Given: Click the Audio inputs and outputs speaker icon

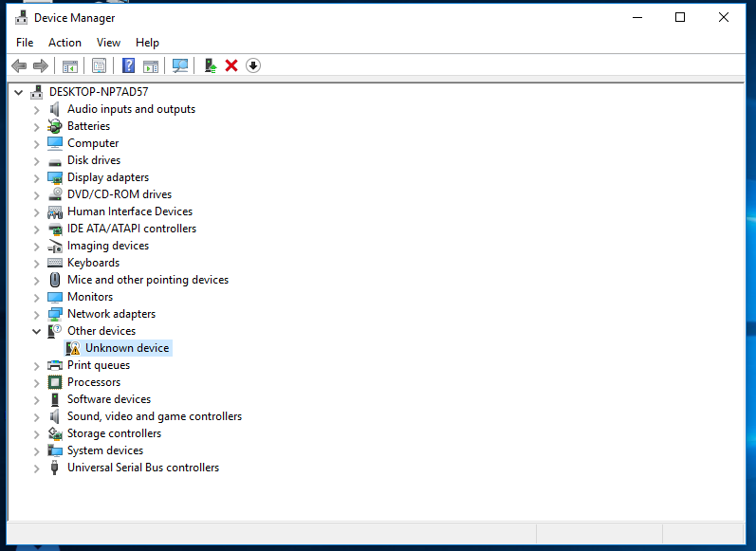Looking at the screenshot, I should pos(55,109).
